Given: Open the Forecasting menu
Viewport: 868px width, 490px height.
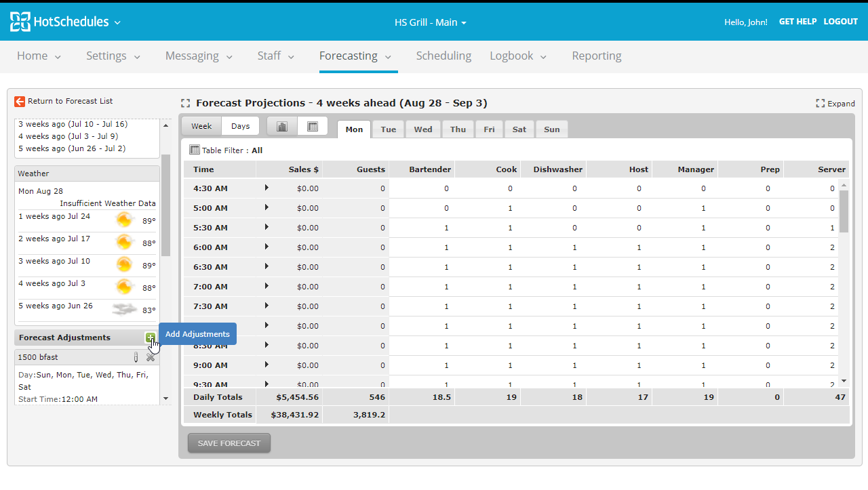Looking at the screenshot, I should (355, 56).
